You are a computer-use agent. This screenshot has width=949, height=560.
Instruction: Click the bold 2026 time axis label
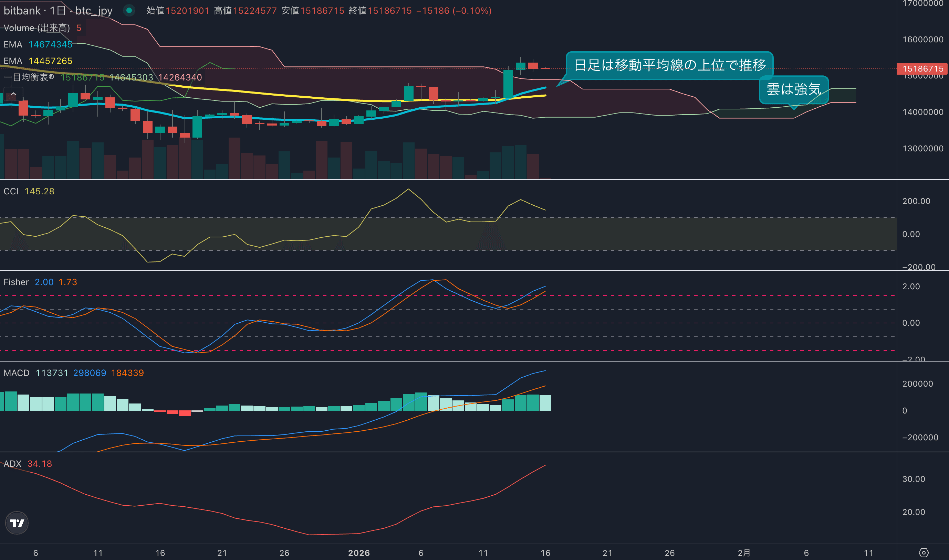pos(359,553)
